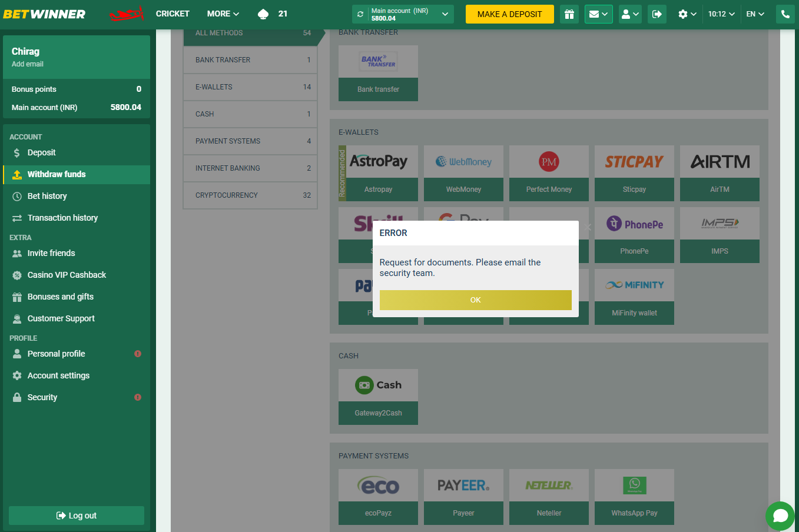Choose WhatsApp Pay for withdrawal
799x532 pixels.
tap(634, 497)
